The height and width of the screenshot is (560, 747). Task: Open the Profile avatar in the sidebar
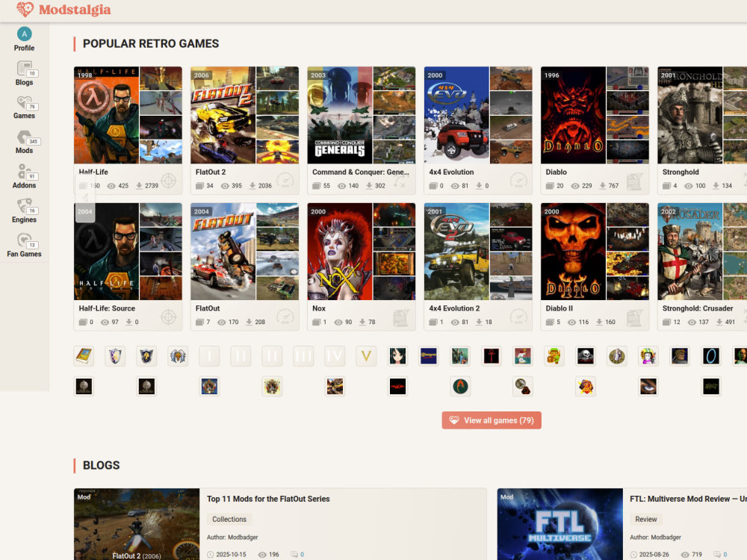25,34
